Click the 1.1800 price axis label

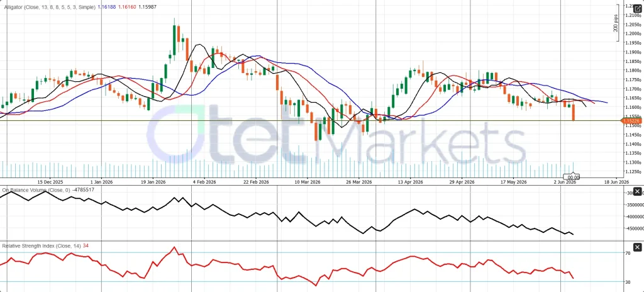tap(634, 70)
